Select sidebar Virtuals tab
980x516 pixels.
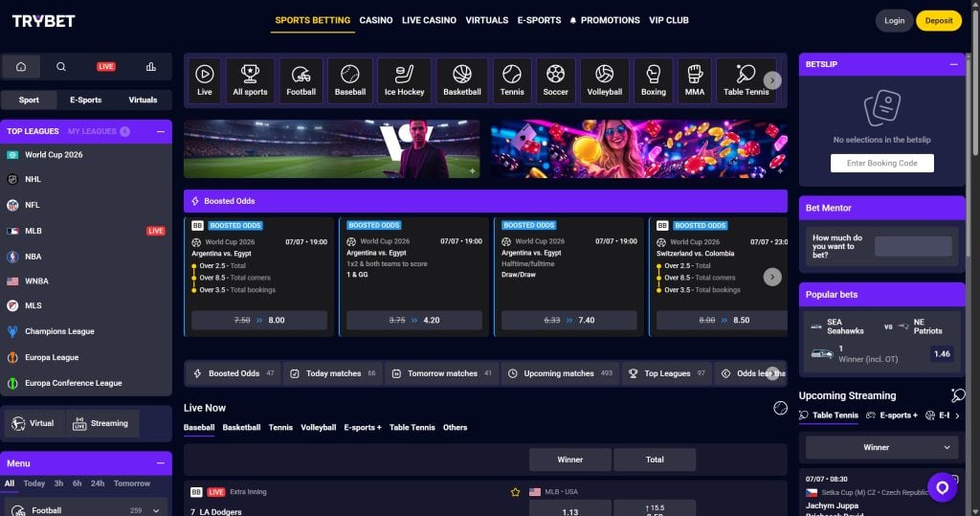pyautogui.click(x=143, y=101)
